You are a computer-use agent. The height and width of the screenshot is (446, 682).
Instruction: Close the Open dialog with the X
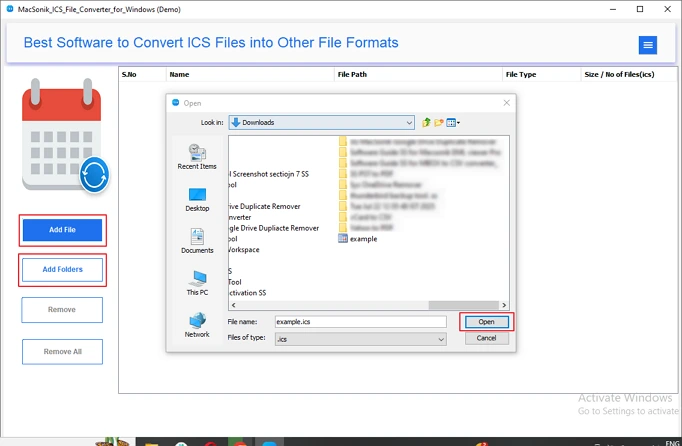click(x=506, y=103)
